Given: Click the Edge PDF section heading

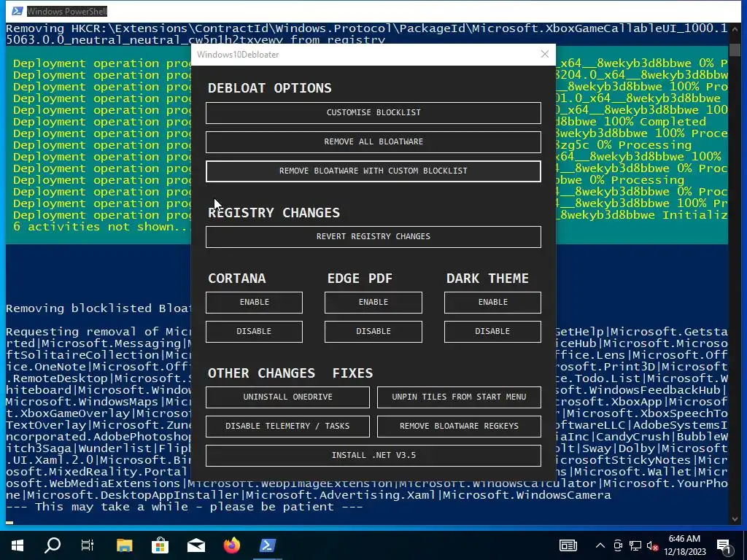Looking at the screenshot, I should point(360,278).
